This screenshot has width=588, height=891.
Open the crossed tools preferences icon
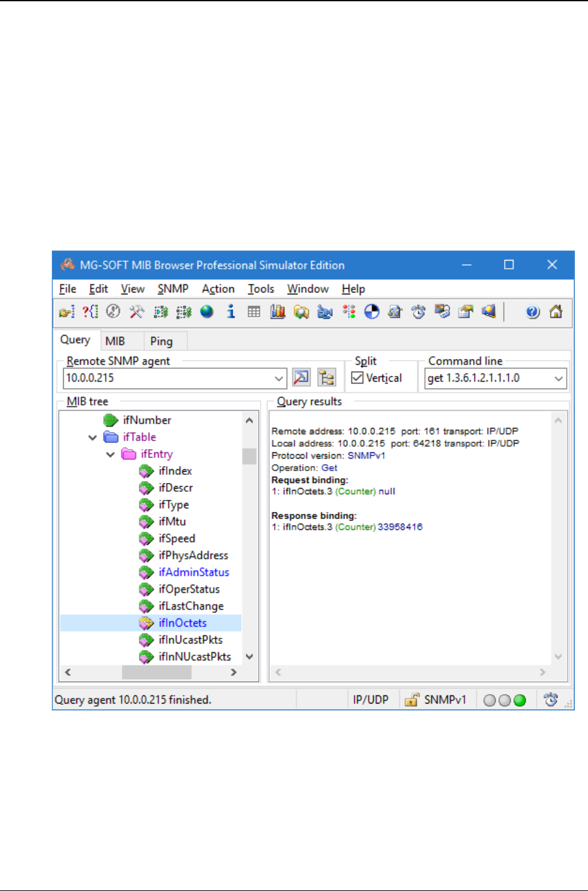pyautogui.click(x=136, y=311)
